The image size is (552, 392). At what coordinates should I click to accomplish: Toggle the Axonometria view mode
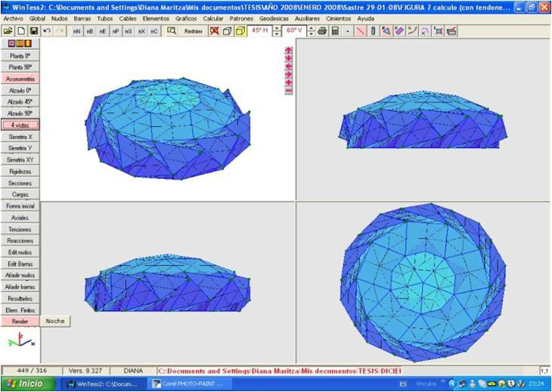pyautogui.click(x=20, y=79)
